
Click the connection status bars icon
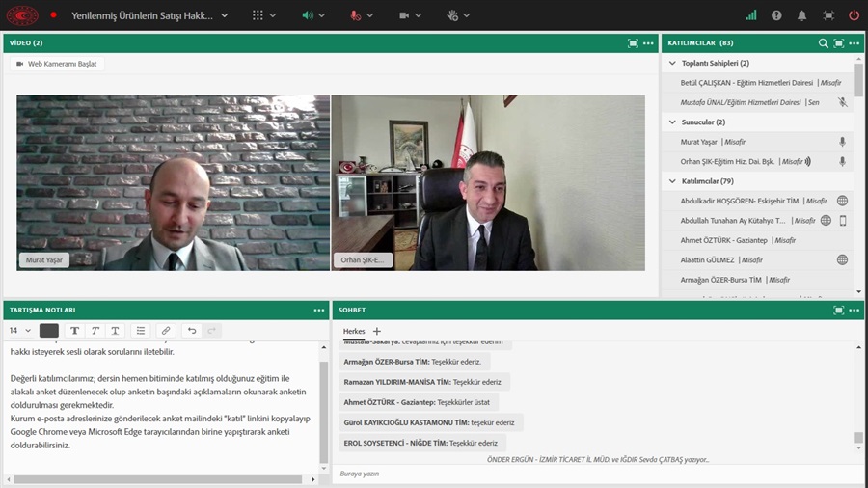[x=751, y=15]
